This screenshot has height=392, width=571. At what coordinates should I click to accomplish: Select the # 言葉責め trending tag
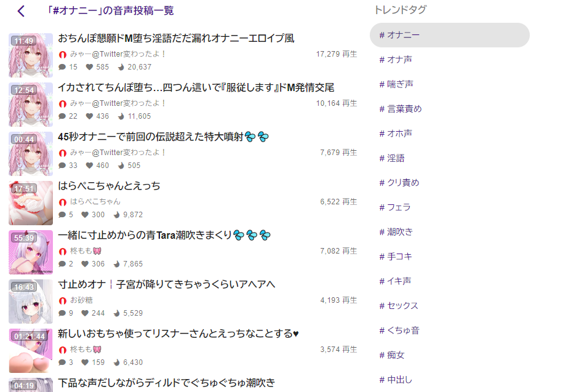[401, 109]
